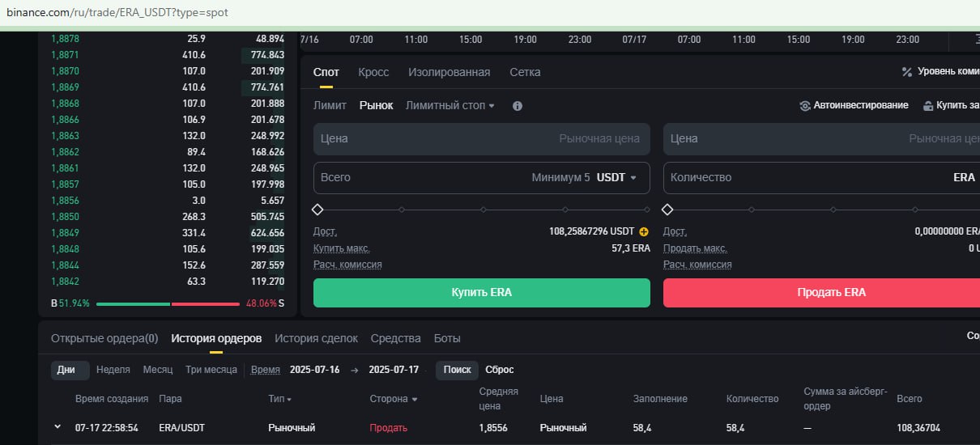Click the Продать макс. label
The image size is (980, 445).
(x=695, y=248)
